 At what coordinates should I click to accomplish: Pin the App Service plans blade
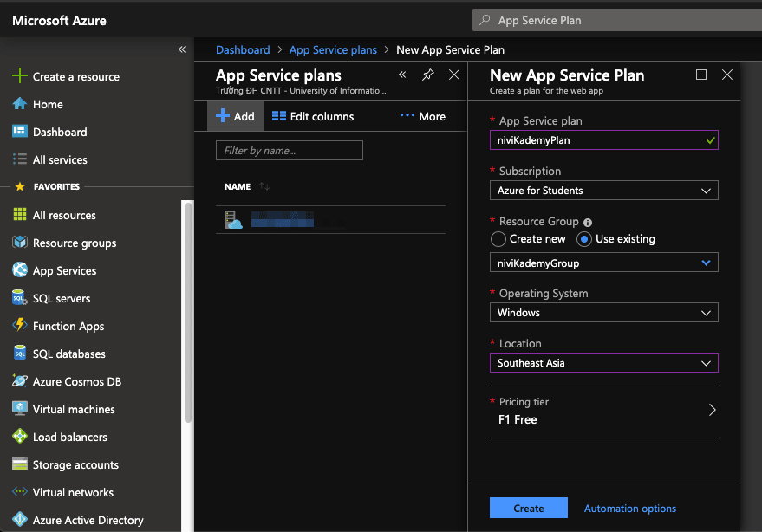[427, 75]
